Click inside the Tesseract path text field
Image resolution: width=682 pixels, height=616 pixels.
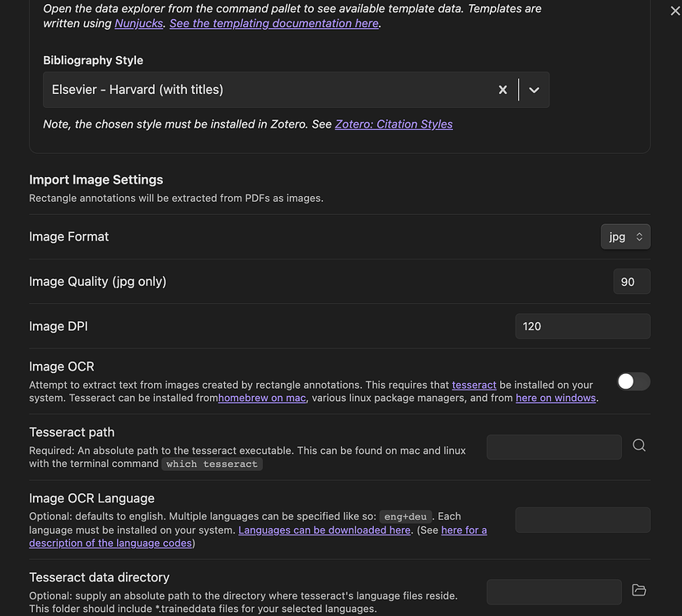point(554,447)
